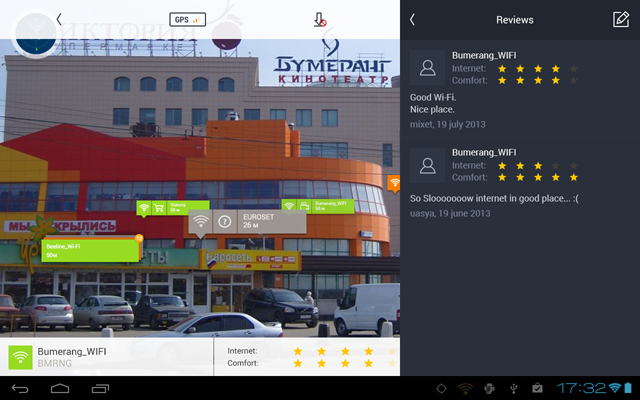This screenshot has height=400, width=640.
Task: Tap 'uasya, 19 june 2013' byline
Action: tap(450, 213)
